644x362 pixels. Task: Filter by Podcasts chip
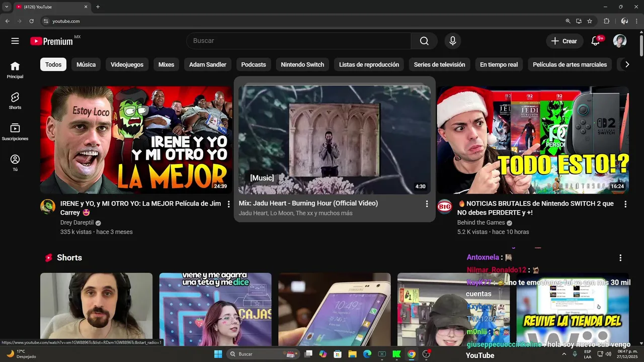254,64
